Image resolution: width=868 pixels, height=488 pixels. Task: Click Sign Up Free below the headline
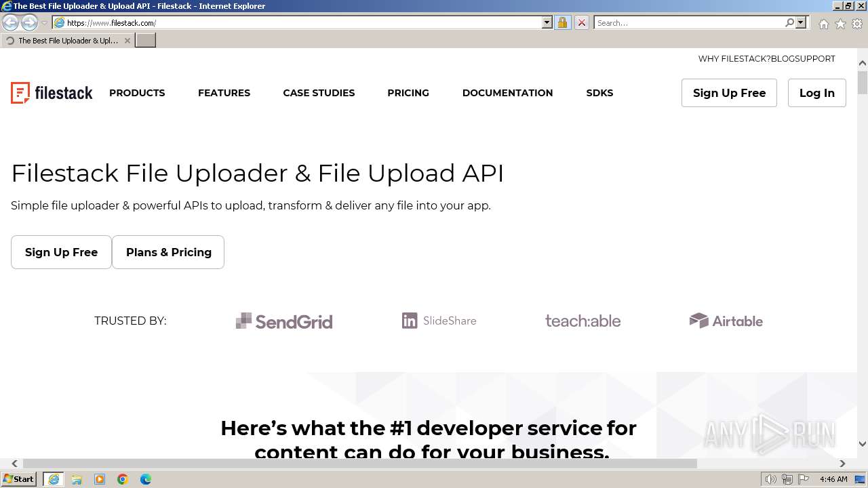point(61,252)
